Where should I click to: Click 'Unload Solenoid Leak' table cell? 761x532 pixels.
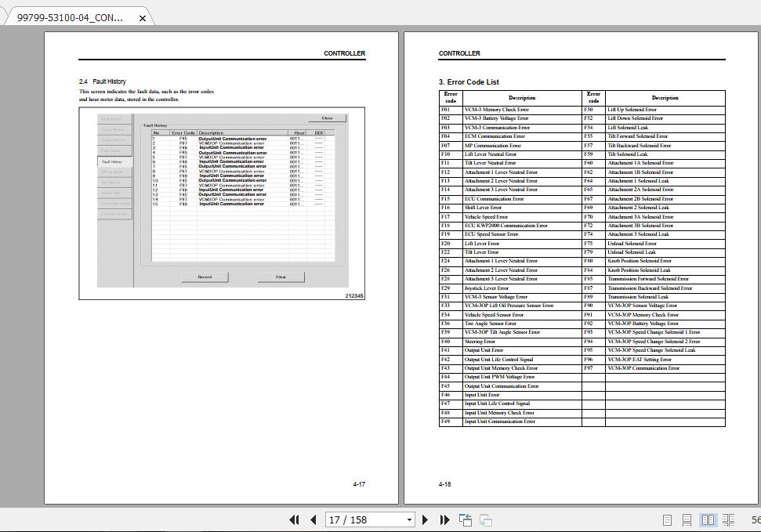[x=665, y=252]
